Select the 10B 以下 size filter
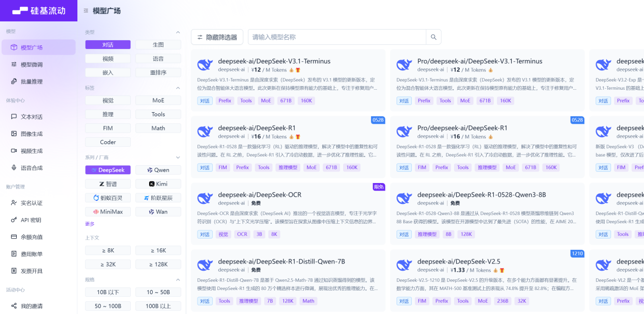Viewport: 644px width, 314px height. click(108, 292)
